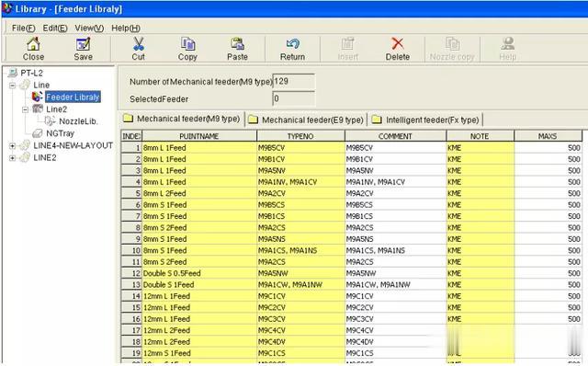Click the Cut scissors icon
588x366 pixels.
pos(139,44)
